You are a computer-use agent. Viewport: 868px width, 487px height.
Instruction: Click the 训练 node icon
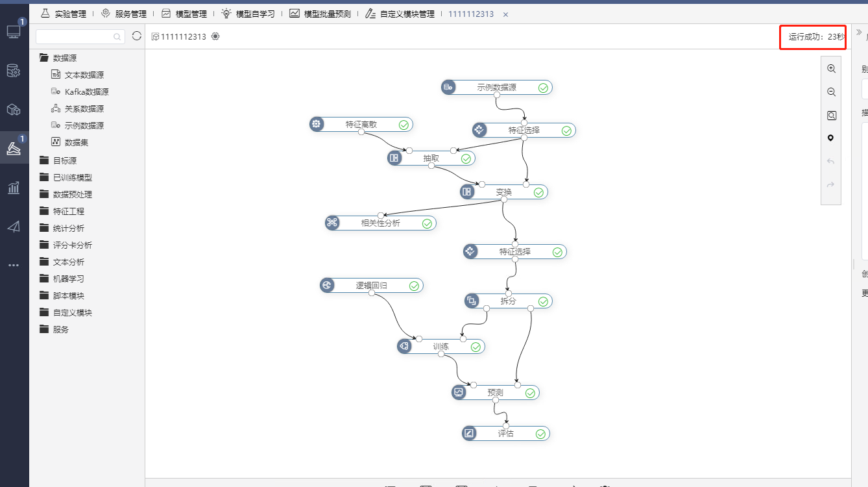click(404, 346)
